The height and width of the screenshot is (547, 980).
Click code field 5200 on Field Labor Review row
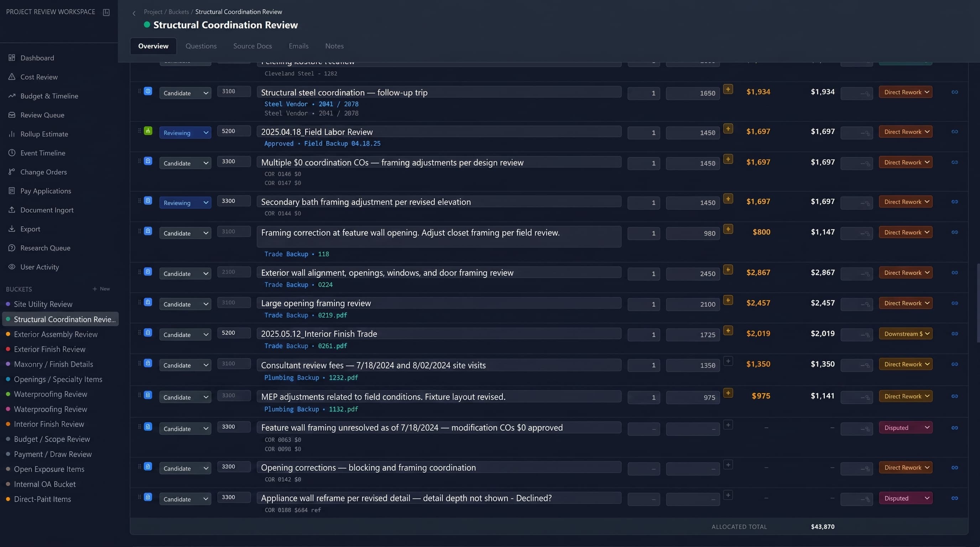click(x=234, y=131)
